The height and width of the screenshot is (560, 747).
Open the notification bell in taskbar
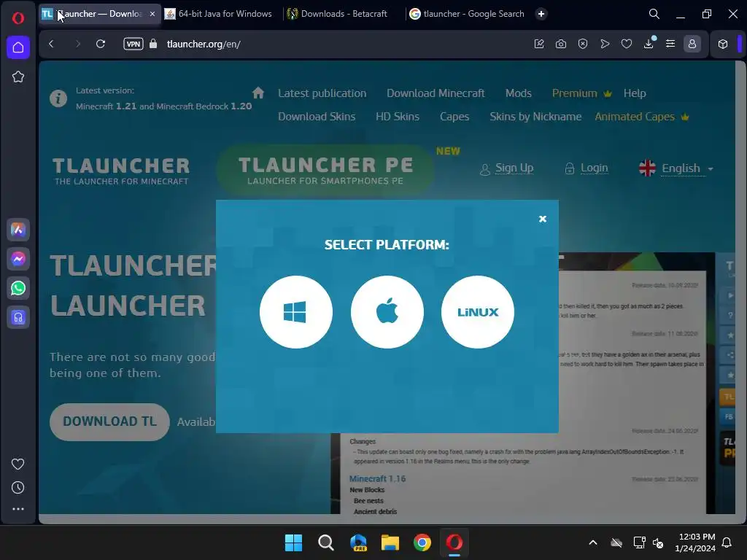coord(727,542)
